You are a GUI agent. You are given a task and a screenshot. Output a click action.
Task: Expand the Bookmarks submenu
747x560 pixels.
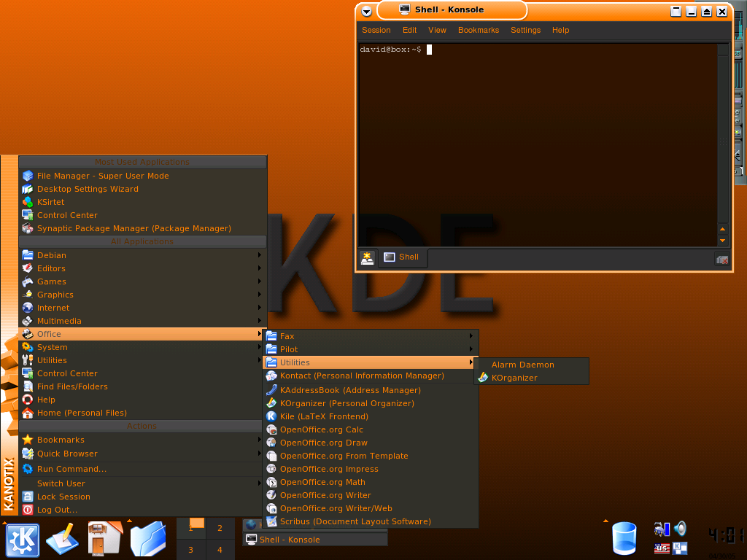click(142, 440)
